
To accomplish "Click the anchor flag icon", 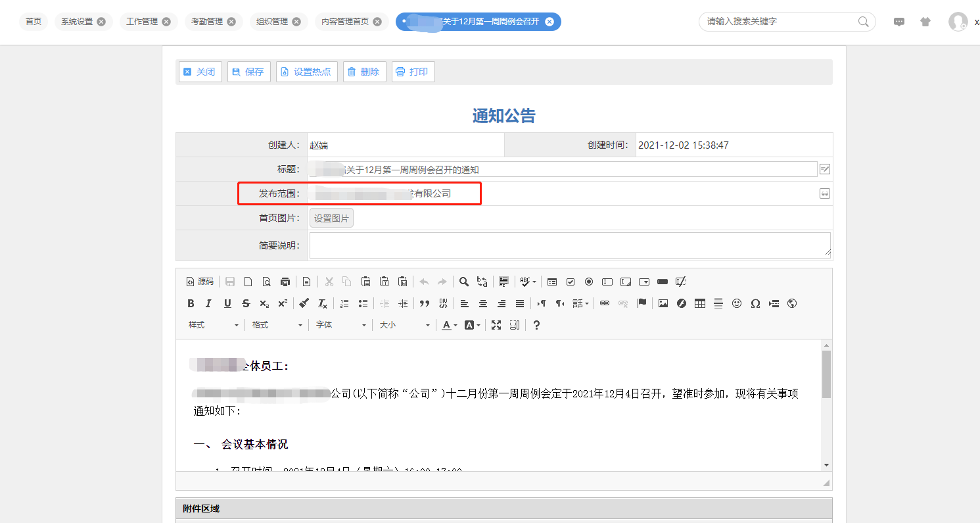I will click(x=642, y=303).
